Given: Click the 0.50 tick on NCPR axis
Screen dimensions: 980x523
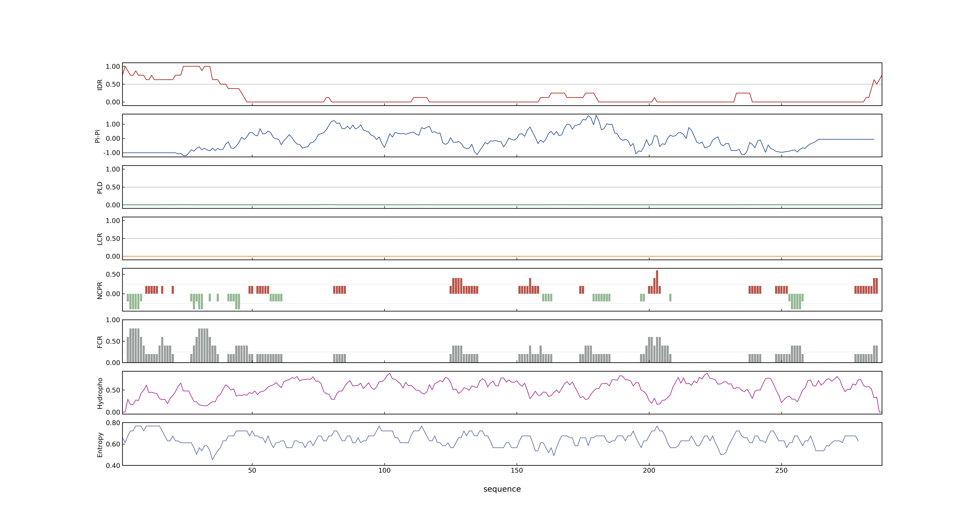Looking at the screenshot, I should point(113,274).
